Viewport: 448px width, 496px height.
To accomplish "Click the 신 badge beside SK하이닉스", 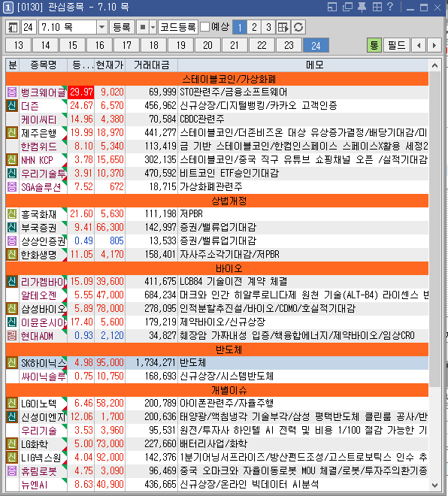I will tap(12, 363).
